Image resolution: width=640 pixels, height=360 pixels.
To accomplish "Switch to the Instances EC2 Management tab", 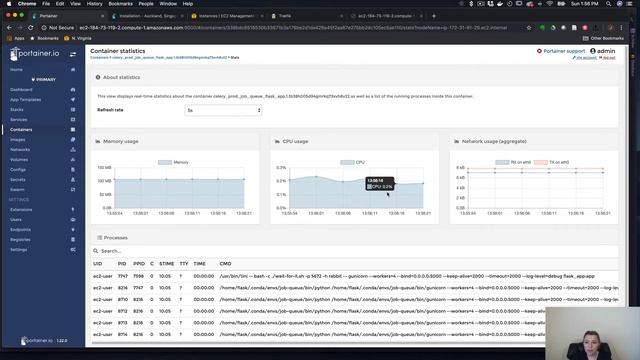I will [x=227, y=16].
